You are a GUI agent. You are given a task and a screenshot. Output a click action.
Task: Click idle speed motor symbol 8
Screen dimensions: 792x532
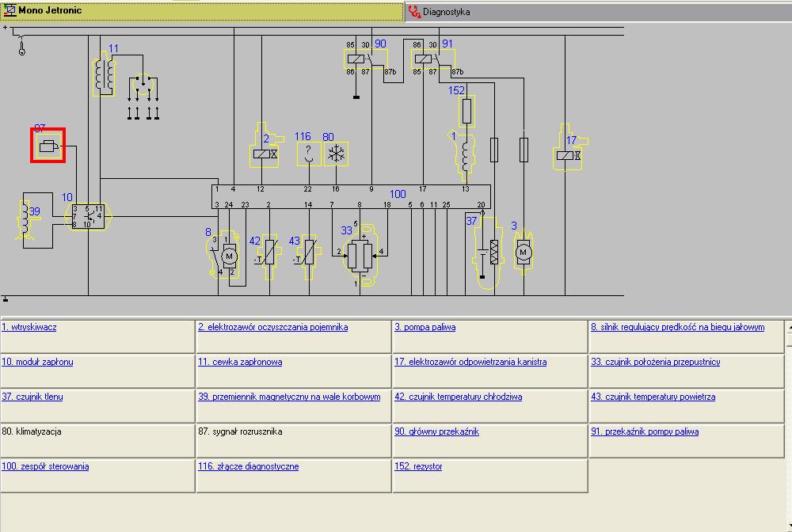coord(225,254)
